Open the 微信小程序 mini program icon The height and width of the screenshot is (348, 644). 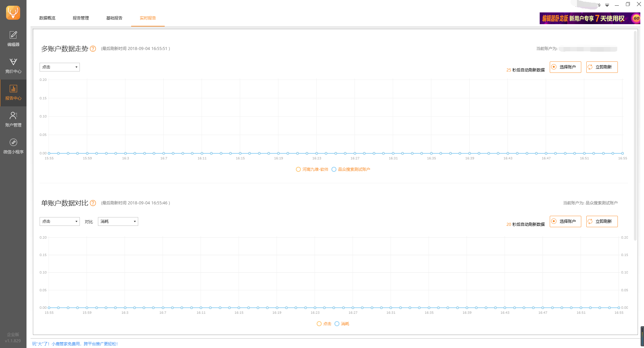[13, 146]
